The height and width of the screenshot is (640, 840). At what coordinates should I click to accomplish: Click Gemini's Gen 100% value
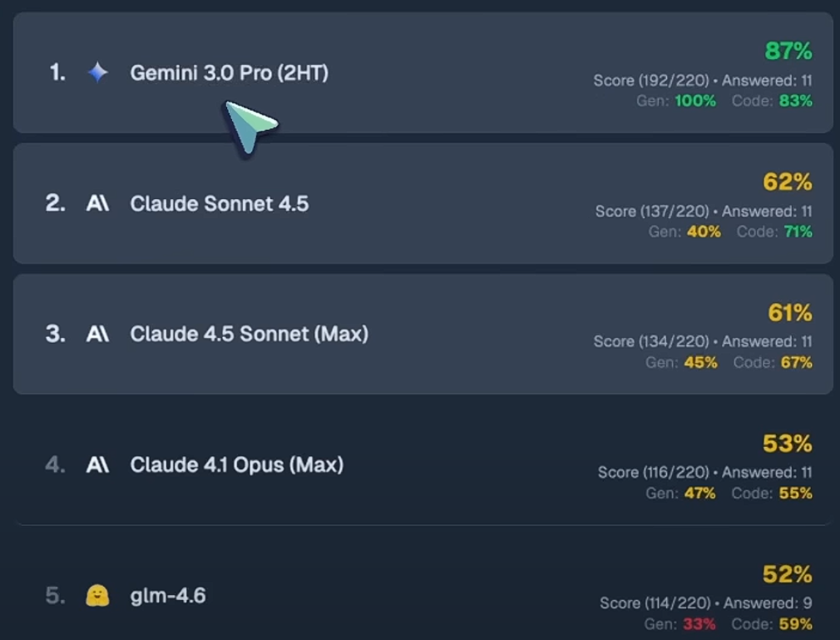click(x=695, y=101)
